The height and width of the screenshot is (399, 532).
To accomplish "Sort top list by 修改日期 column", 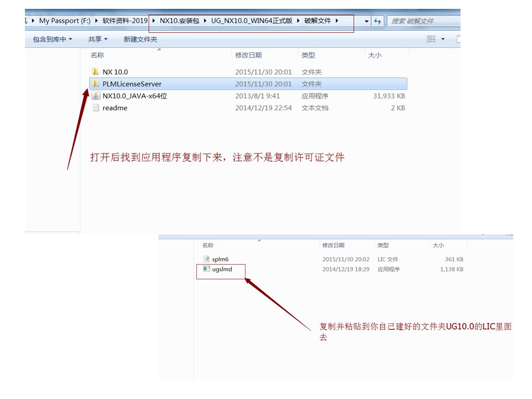I will pos(248,55).
